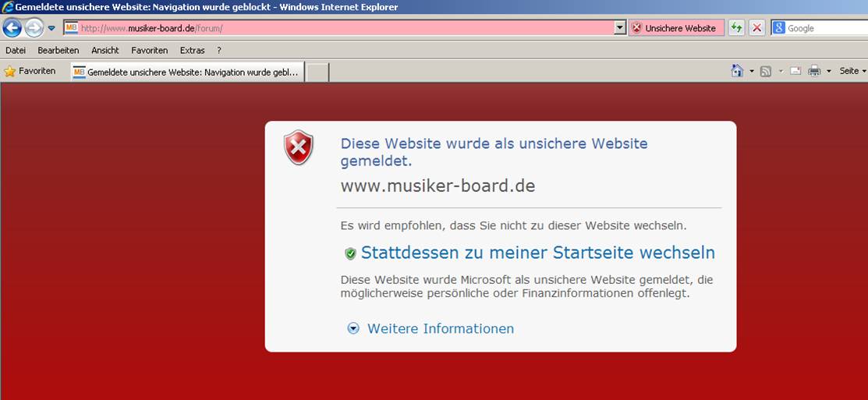Click the Forward navigation arrow
Viewport: 868px width, 400px height.
click(x=34, y=27)
